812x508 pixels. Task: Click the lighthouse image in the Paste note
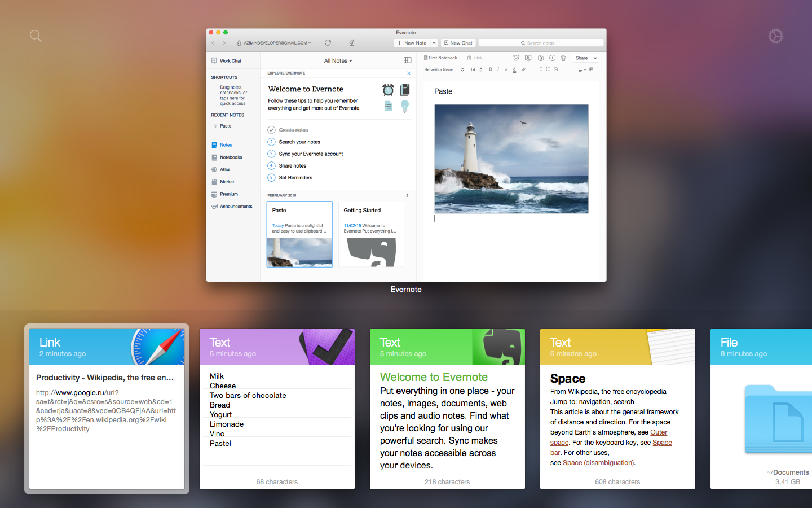511,159
